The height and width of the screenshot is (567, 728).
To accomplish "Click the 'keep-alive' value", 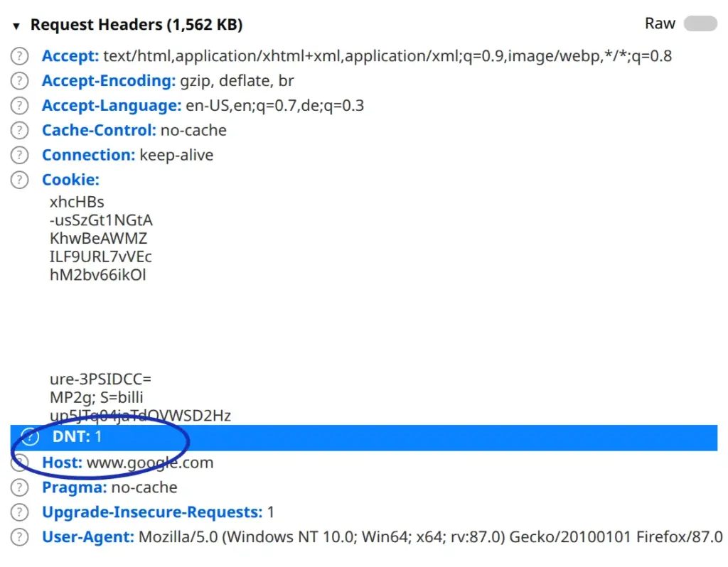I will [x=176, y=155].
